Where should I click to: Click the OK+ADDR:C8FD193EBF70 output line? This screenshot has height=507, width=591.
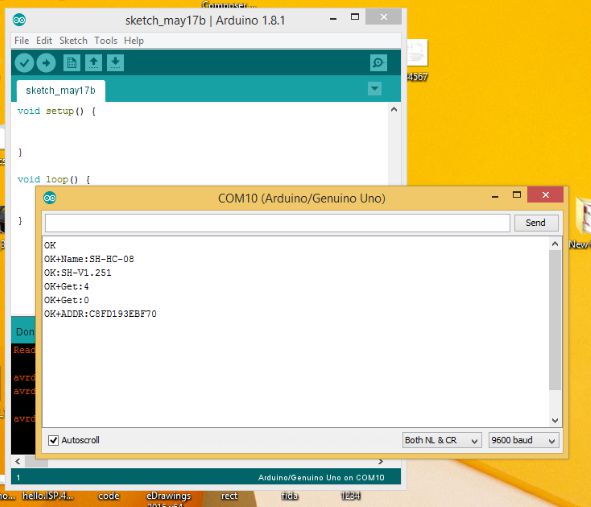pos(100,314)
